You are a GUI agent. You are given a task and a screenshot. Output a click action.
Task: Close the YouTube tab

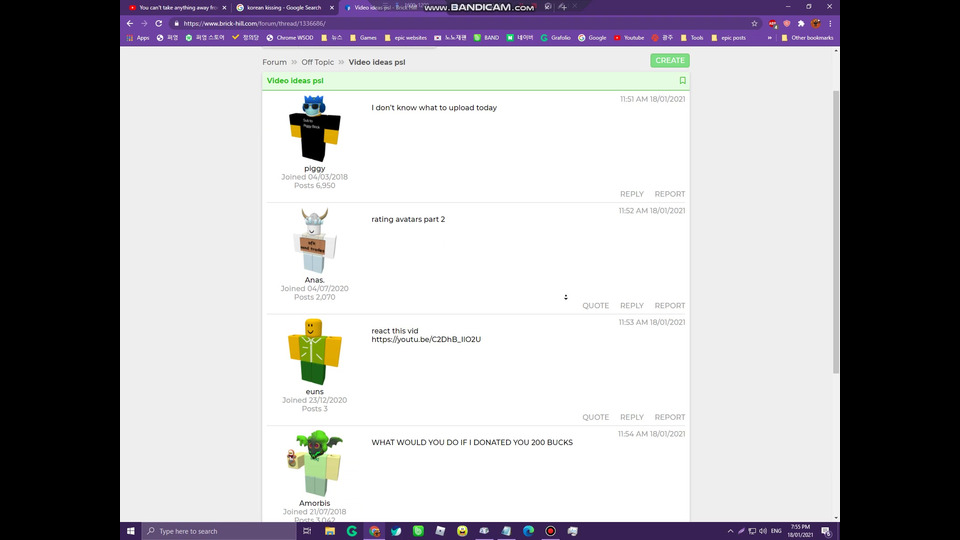click(224, 7)
